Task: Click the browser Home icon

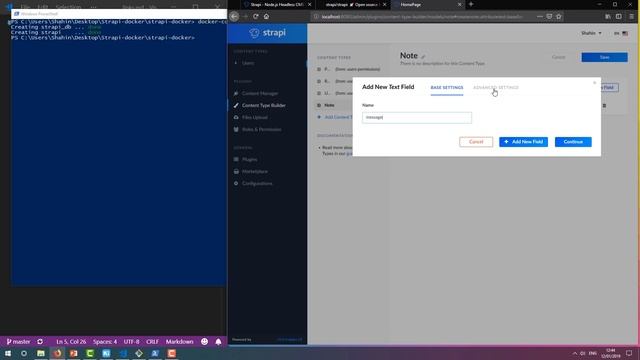Action: click(267, 16)
